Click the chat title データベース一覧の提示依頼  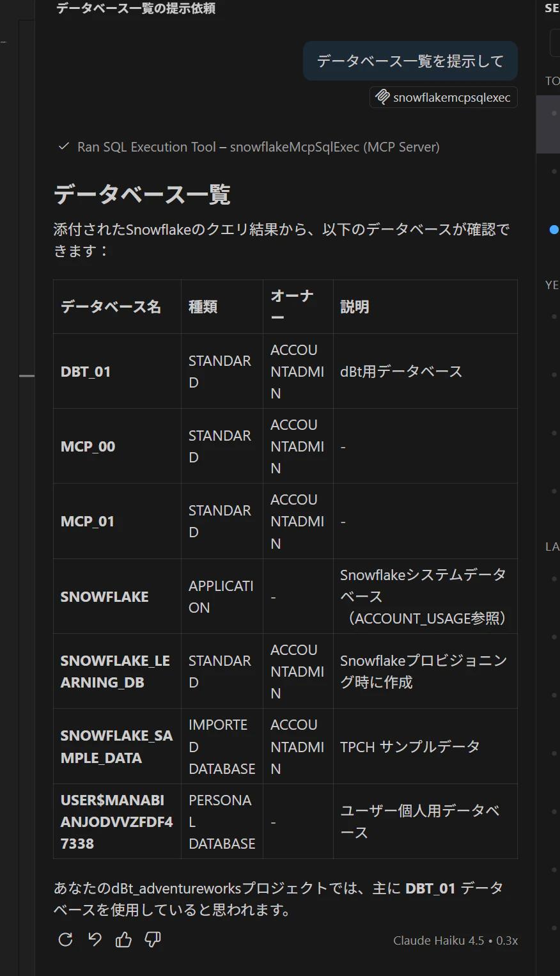(x=136, y=8)
